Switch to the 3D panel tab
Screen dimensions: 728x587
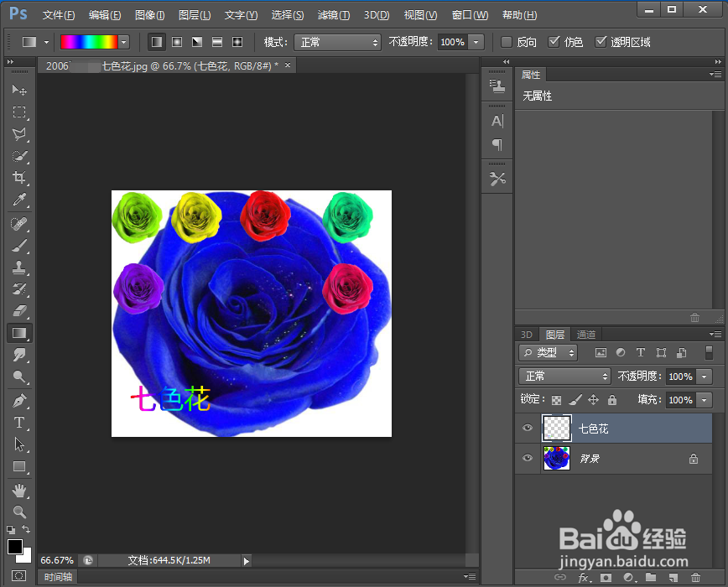point(527,335)
